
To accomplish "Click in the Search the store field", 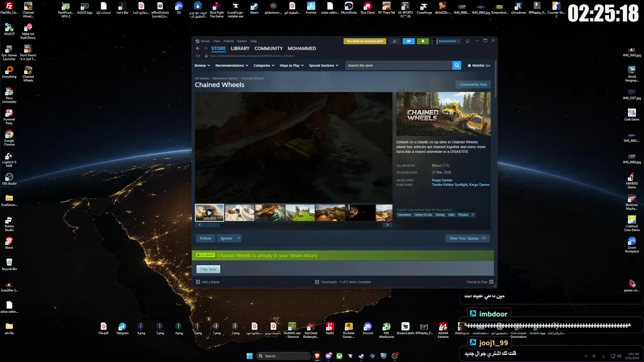I will pyautogui.click(x=398, y=65).
